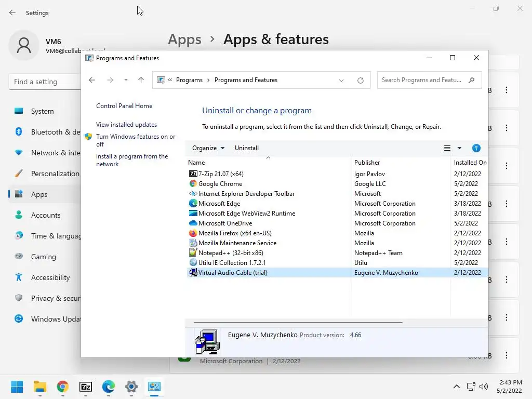Sort by the Installed On column header
Viewport: 532px width, 399px height.
pyautogui.click(x=470, y=162)
